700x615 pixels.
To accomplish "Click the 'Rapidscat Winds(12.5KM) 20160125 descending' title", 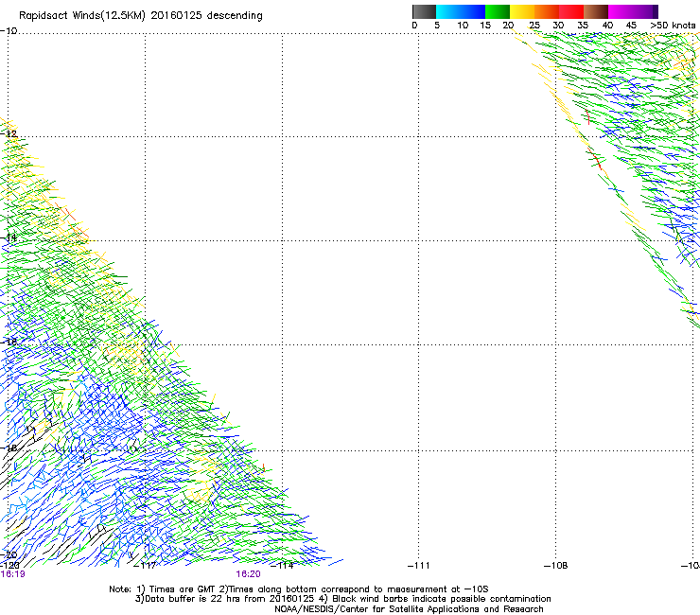I will tap(141, 16).
